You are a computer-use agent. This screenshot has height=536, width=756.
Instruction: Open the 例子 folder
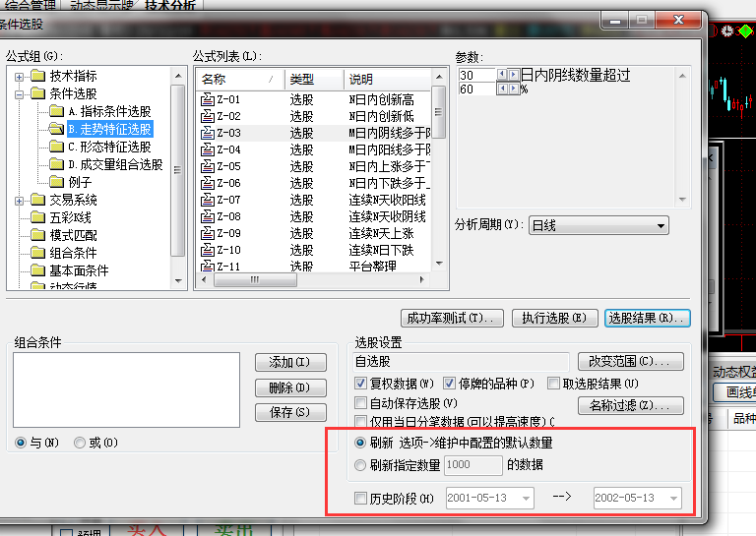[x=80, y=183]
